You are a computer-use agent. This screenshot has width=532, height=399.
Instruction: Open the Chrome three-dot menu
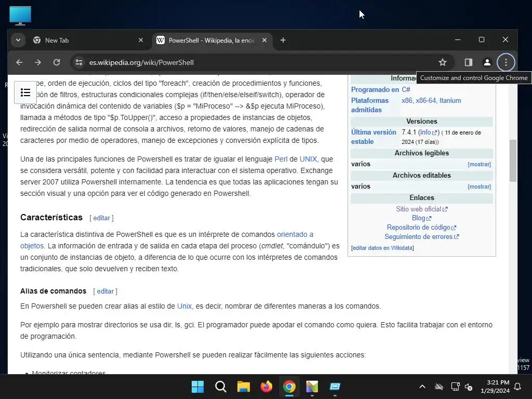[x=506, y=62]
